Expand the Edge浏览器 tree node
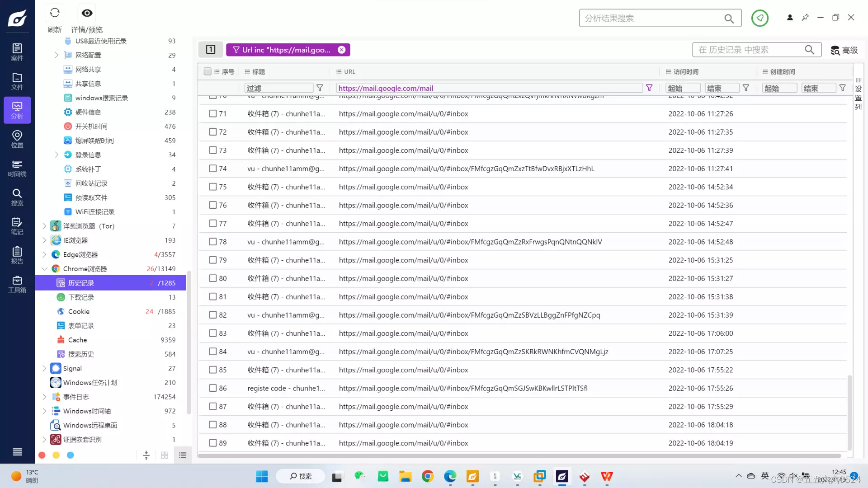The width and height of the screenshot is (868, 488). (44, 254)
